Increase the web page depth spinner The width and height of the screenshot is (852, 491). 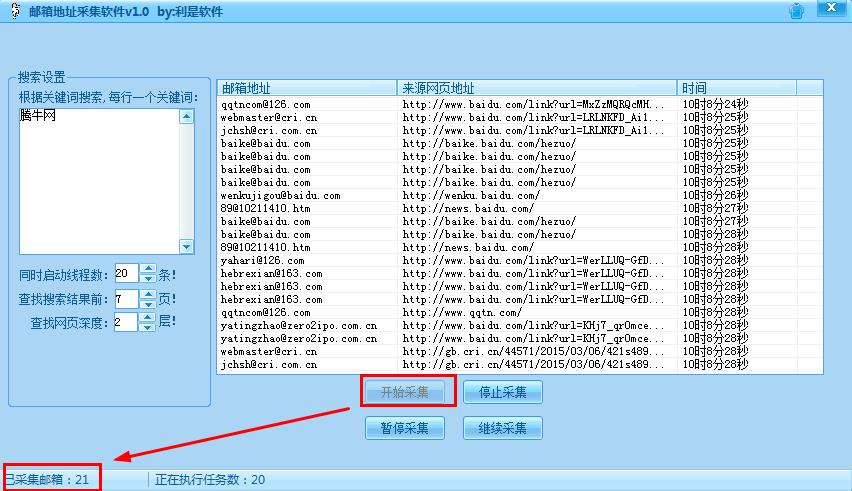tap(149, 317)
